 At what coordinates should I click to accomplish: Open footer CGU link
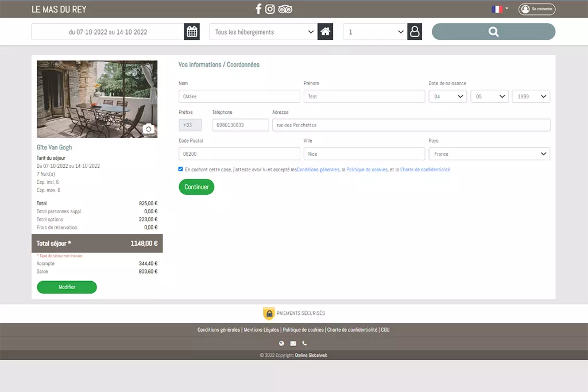pyautogui.click(x=385, y=330)
